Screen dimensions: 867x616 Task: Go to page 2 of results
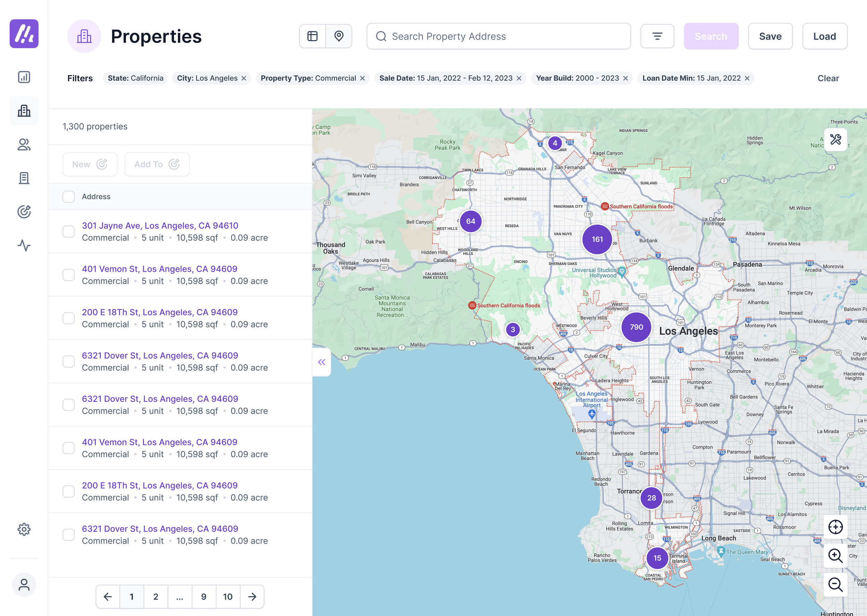(156, 597)
